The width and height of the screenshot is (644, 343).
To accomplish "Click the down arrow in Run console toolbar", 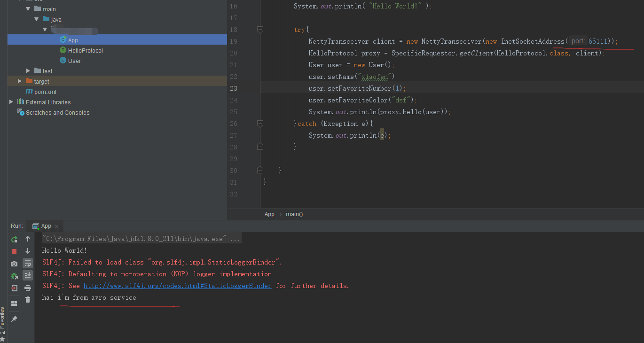I will click(28, 251).
